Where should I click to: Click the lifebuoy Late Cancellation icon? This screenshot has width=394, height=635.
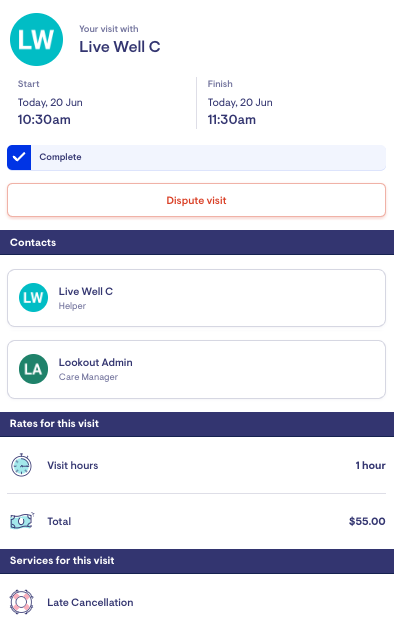coord(21,602)
